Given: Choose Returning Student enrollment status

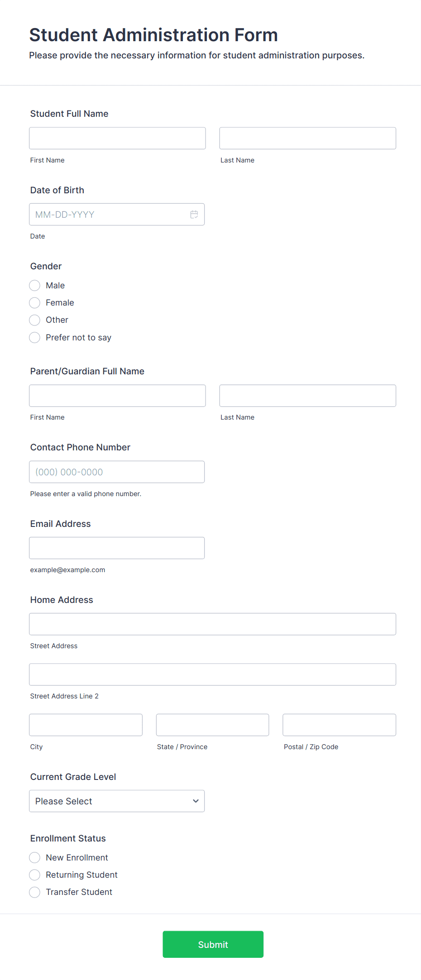Looking at the screenshot, I should 34,875.
